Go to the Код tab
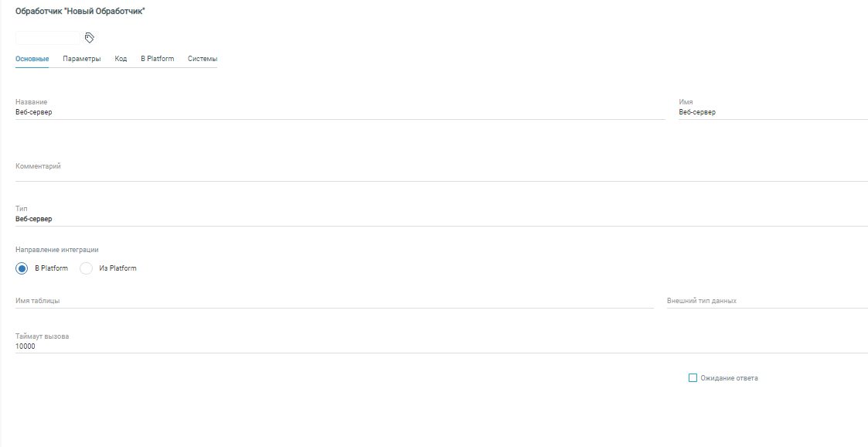868x447 pixels. click(x=121, y=59)
